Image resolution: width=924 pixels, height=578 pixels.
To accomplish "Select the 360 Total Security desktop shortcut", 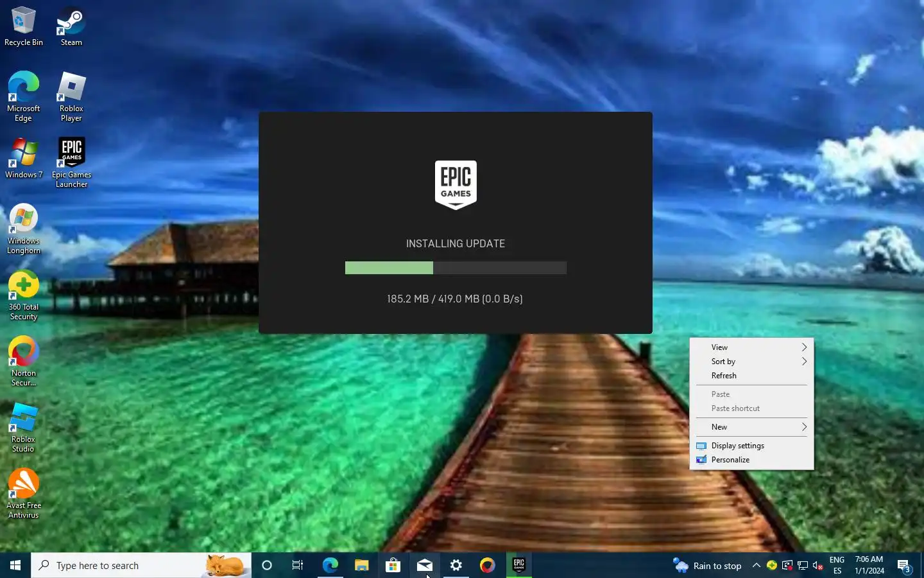I will pos(24,295).
